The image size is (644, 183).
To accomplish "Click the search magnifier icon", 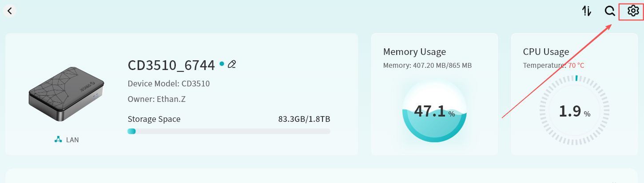I will (x=610, y=11).
